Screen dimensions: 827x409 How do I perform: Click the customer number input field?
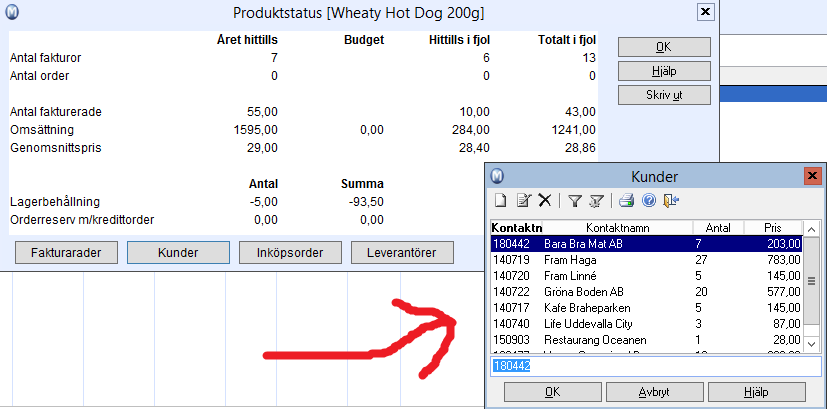[655, 366]
